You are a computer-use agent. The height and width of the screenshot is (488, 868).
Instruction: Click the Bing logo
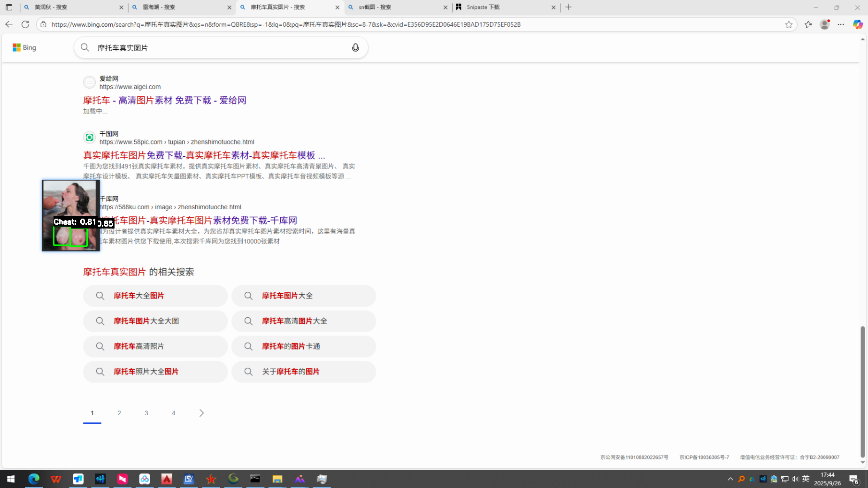coord(24,47)
